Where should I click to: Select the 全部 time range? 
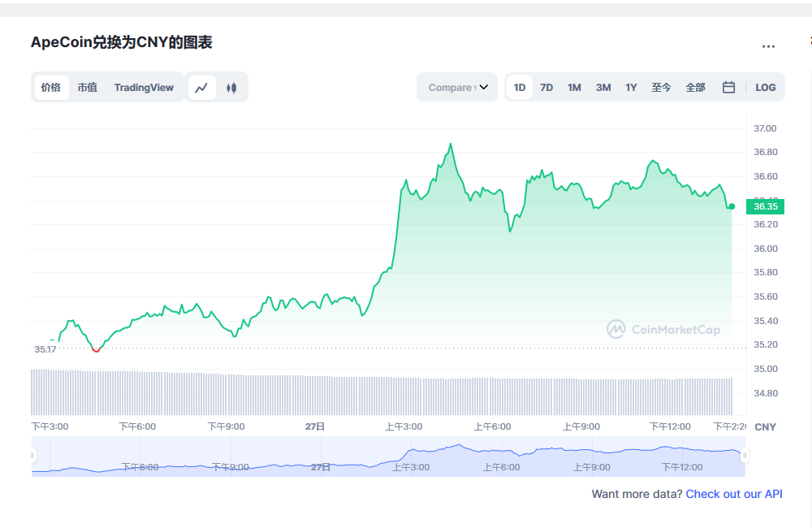pos(696,88)
